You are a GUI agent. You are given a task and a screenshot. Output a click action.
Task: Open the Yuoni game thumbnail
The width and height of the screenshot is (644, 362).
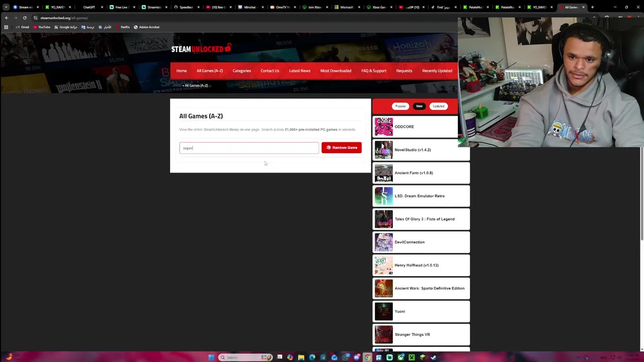point(383,312)
